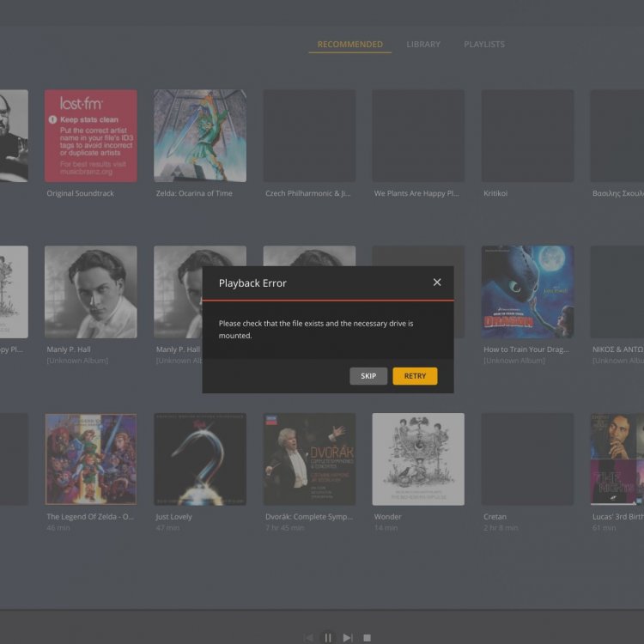Open The Legend Of Zelda playlist artwork
The image size is (644, 644).
pos(91,459)
